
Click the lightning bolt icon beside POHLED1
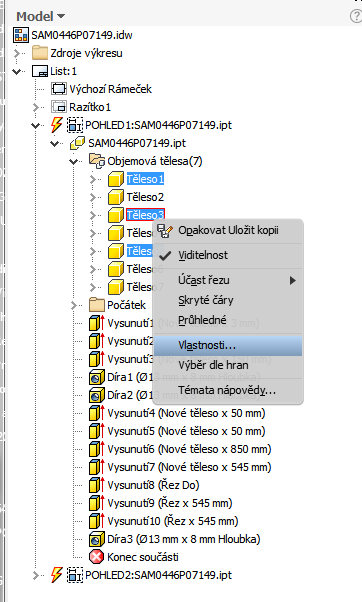[x=56, y=125]
